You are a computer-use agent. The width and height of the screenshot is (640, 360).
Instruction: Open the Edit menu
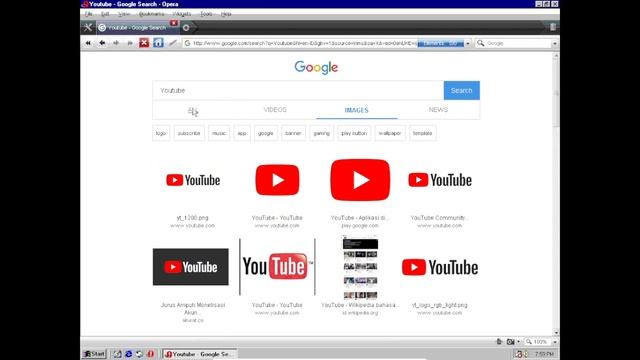click(105, 14)
